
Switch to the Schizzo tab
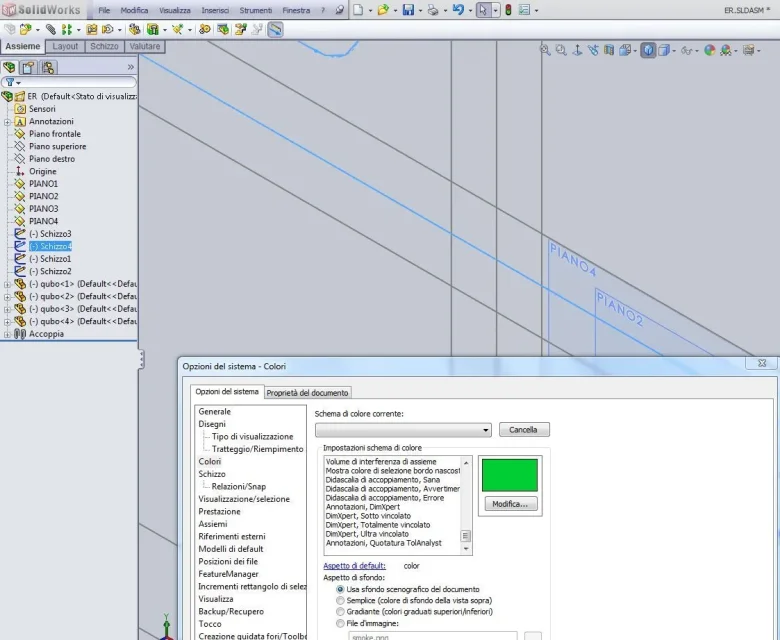point(104,46)
